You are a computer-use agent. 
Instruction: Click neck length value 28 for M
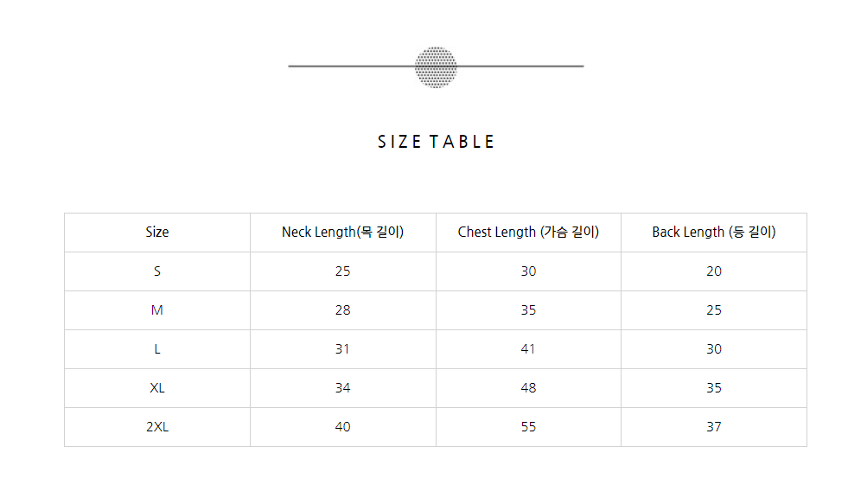[343, 309]
